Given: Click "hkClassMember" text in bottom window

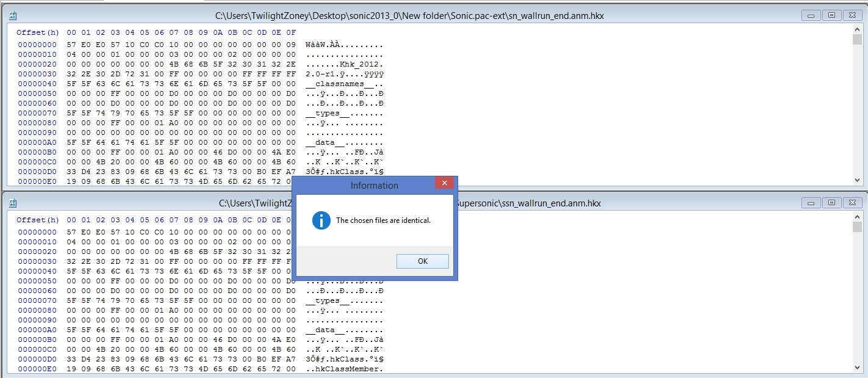Looking at the screenshot, I should [348, 369].
